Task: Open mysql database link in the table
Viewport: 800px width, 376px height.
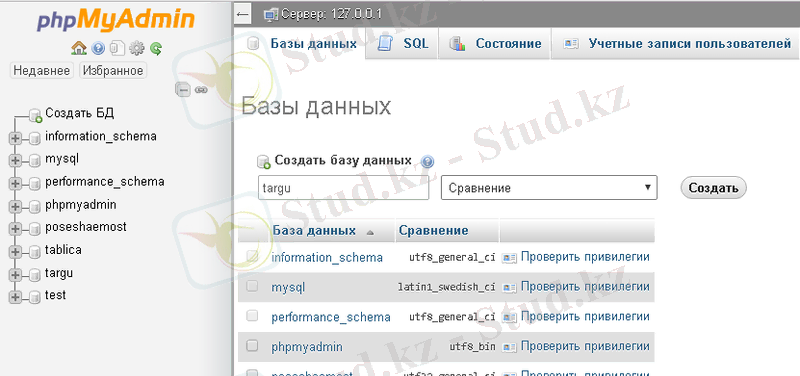Action: [x=288, y=288]
